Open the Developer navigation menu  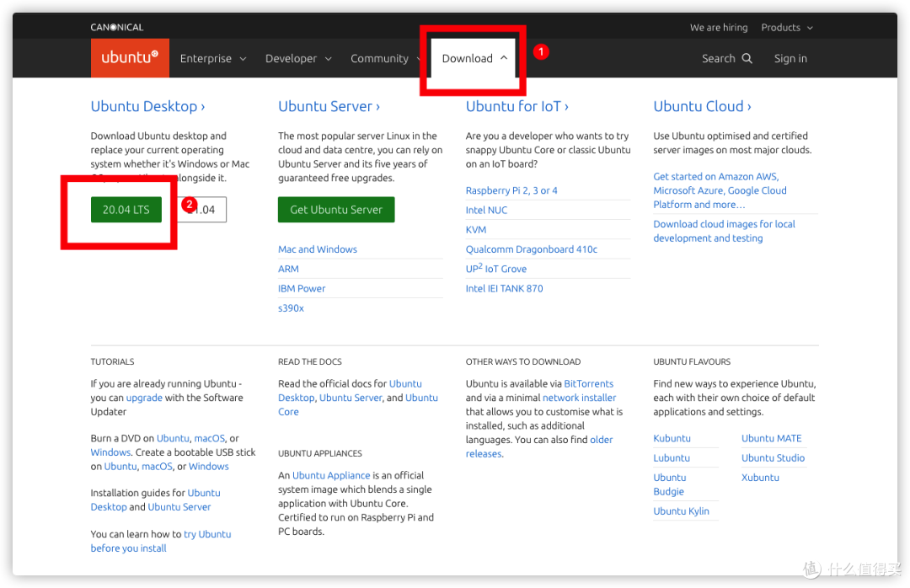pos(291,59)
